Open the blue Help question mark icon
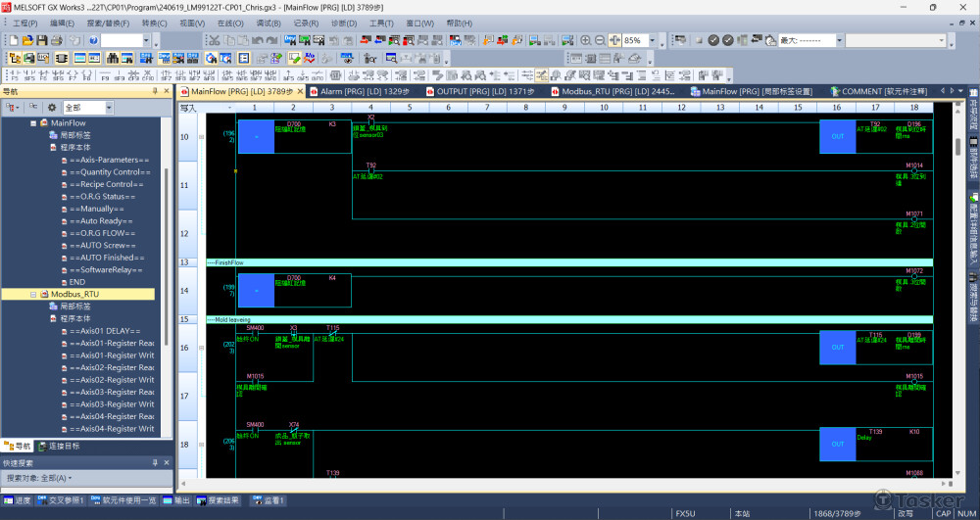The image size is (980, 520). click(x=93, y=40)
